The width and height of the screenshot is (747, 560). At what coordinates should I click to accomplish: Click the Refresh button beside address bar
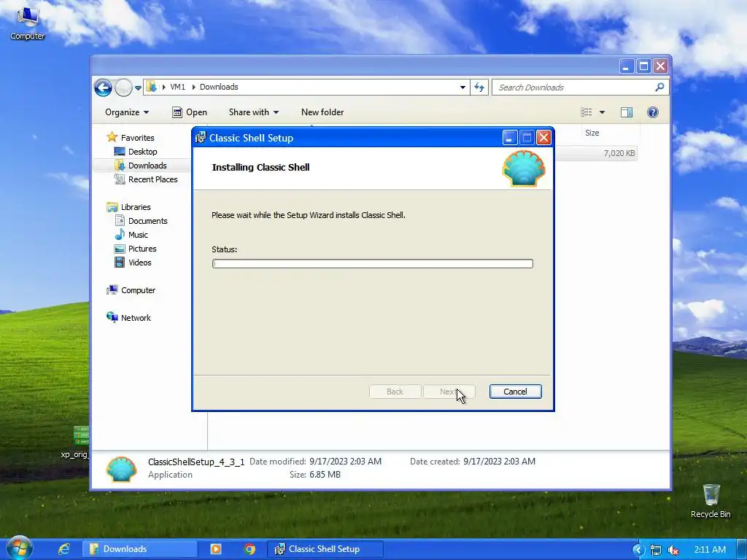click(x=479, y=87)
